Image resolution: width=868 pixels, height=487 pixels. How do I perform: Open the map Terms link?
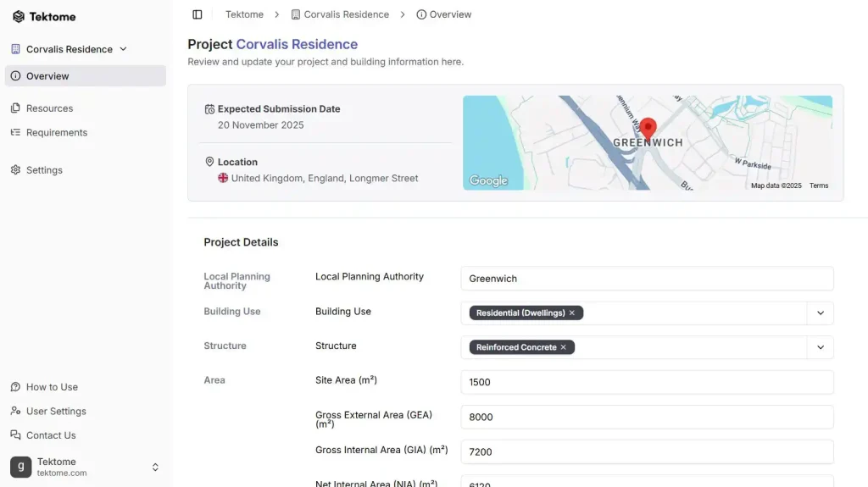818,185
